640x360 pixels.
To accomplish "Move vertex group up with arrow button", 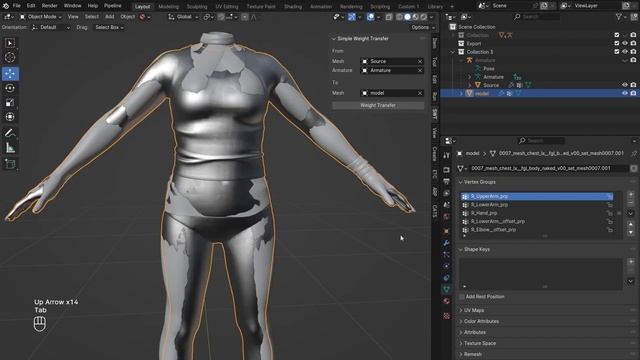I will click(631, 224).
